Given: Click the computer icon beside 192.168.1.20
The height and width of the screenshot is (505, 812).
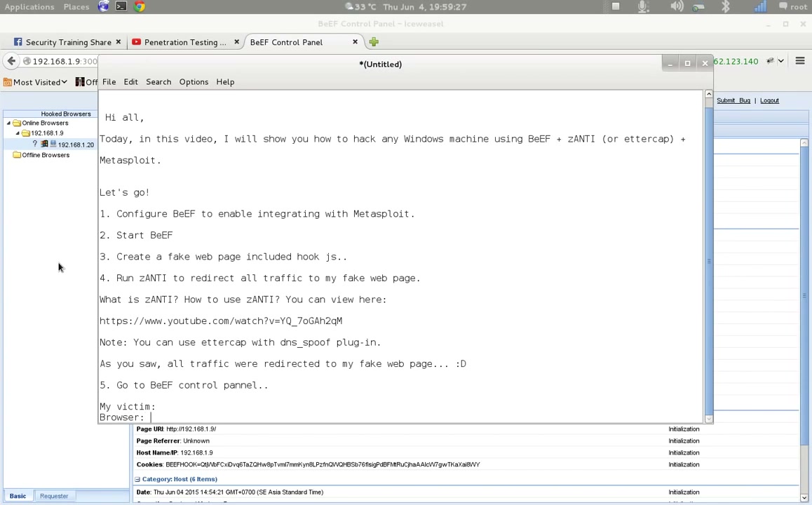Looking at the screenshot, I should click(x=53, y=144).
